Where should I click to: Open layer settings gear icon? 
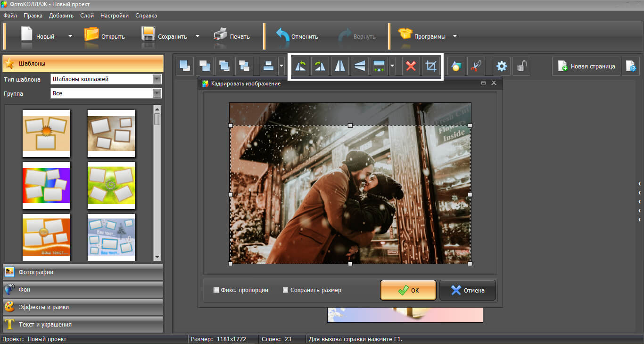(x=502, y=66)
